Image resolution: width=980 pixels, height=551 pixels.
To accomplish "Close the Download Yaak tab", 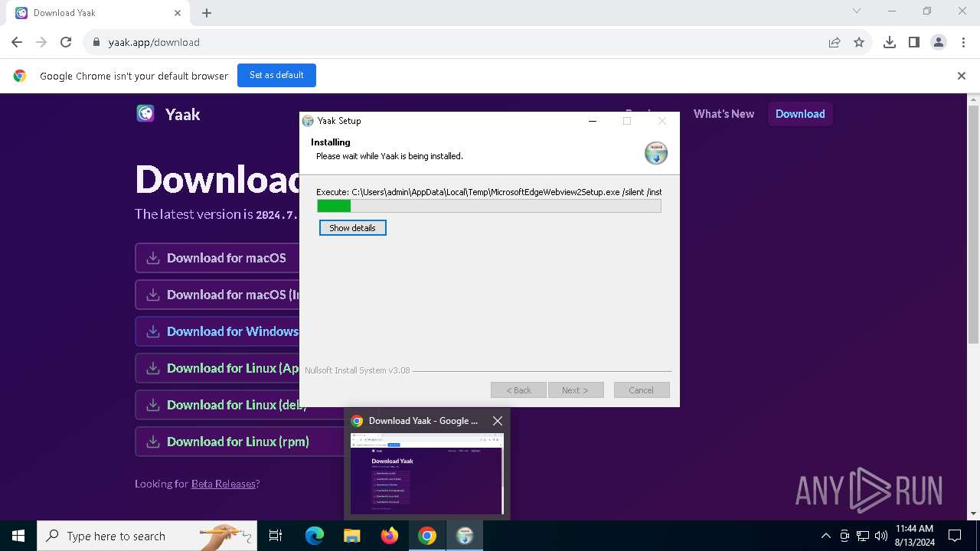I will tap(178, 13).
